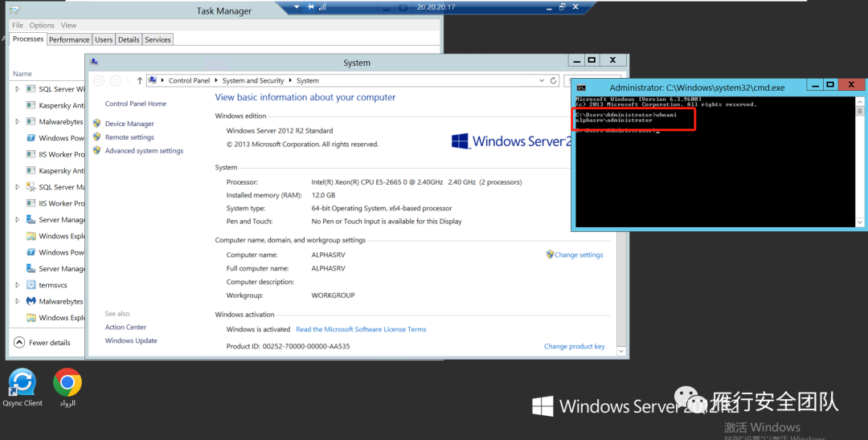Go up one level in Control Panel
This screenshot has width=868, height=440.
(140, 81)
